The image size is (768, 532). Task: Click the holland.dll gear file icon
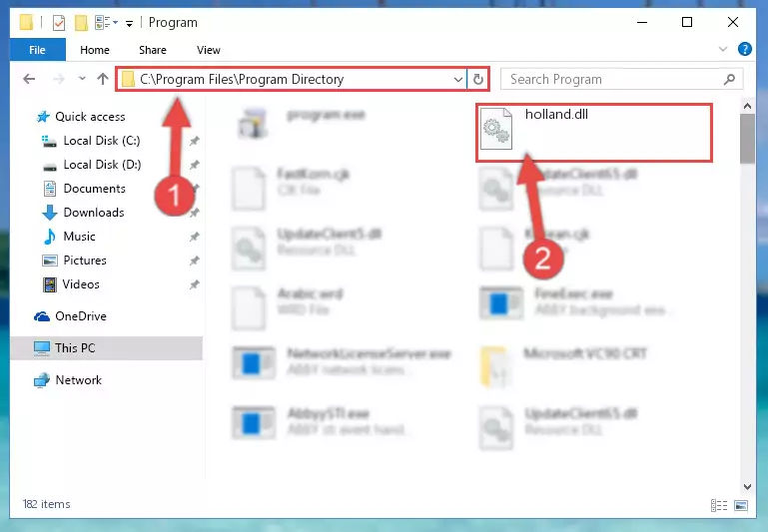point(496,129)
